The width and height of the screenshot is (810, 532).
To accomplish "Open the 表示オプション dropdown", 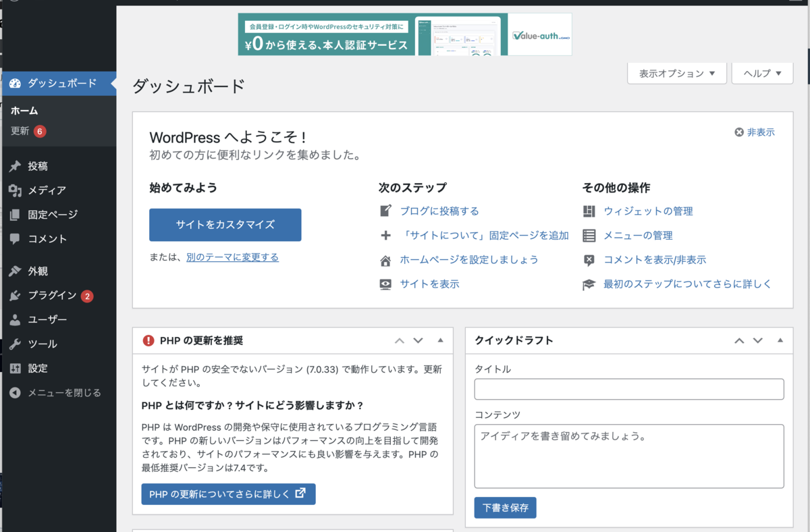I will [676, 73].
